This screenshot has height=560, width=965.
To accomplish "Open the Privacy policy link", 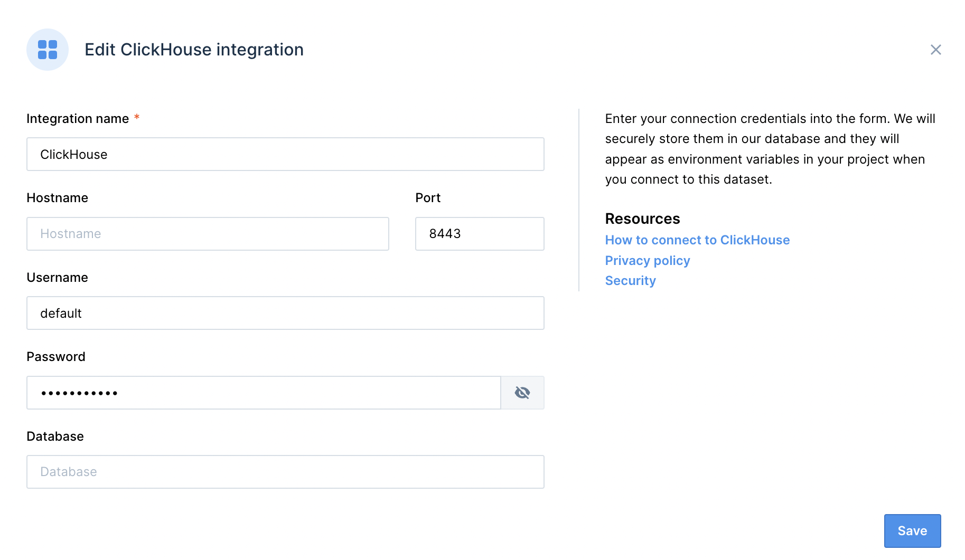I will 647,260.
